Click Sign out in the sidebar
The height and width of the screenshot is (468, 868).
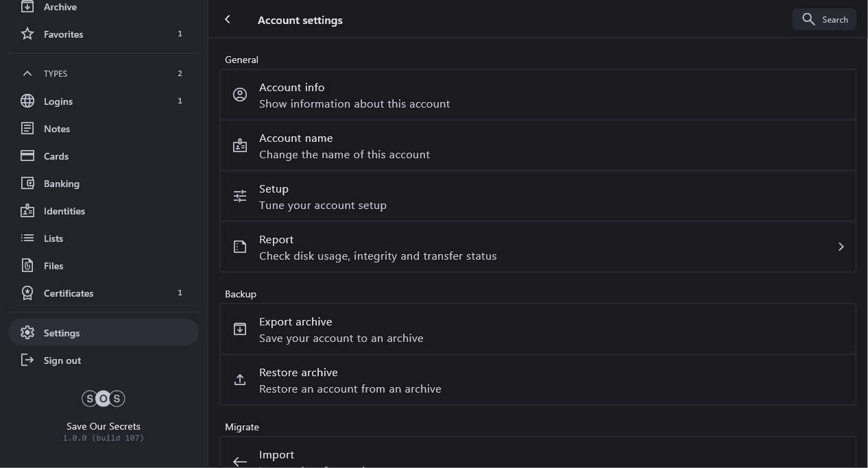[x=62, y=360]
